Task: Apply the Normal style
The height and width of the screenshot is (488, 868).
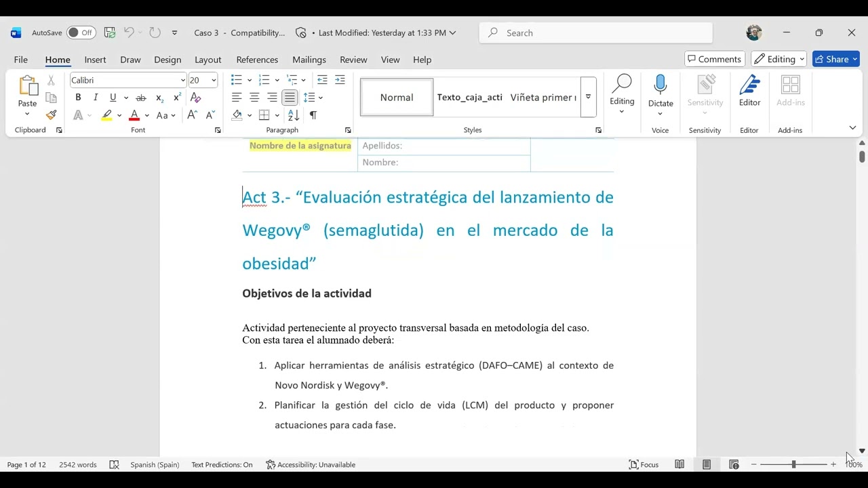Action: [397, 97]
